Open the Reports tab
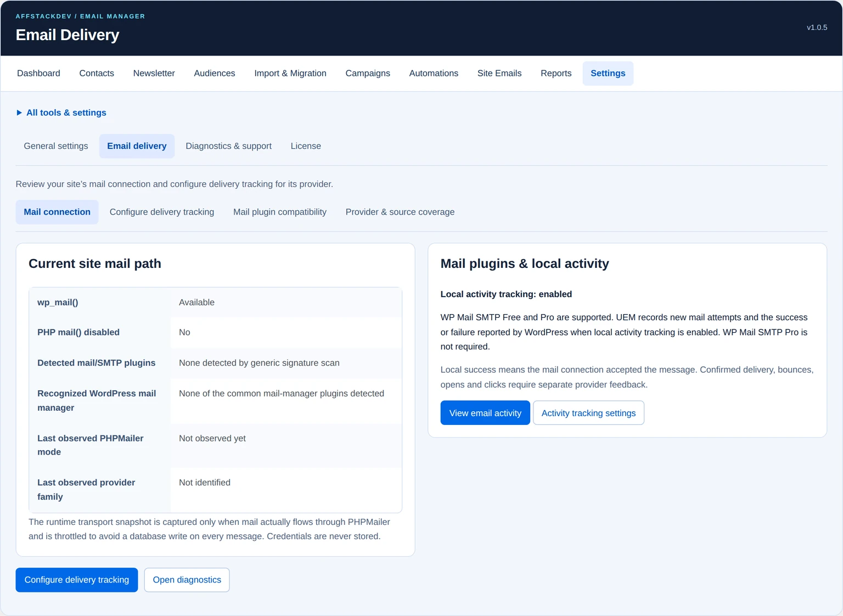 556,73
